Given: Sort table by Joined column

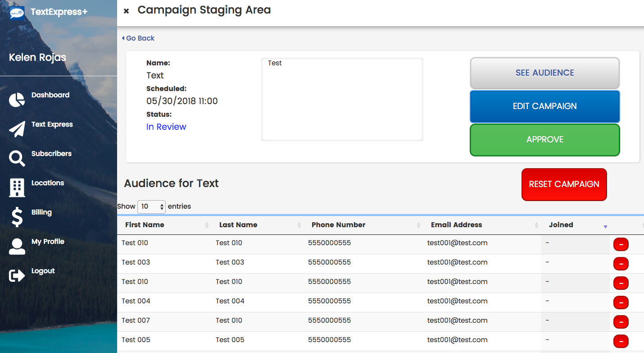Looking at the screenshot, I should tap(576, 225).
